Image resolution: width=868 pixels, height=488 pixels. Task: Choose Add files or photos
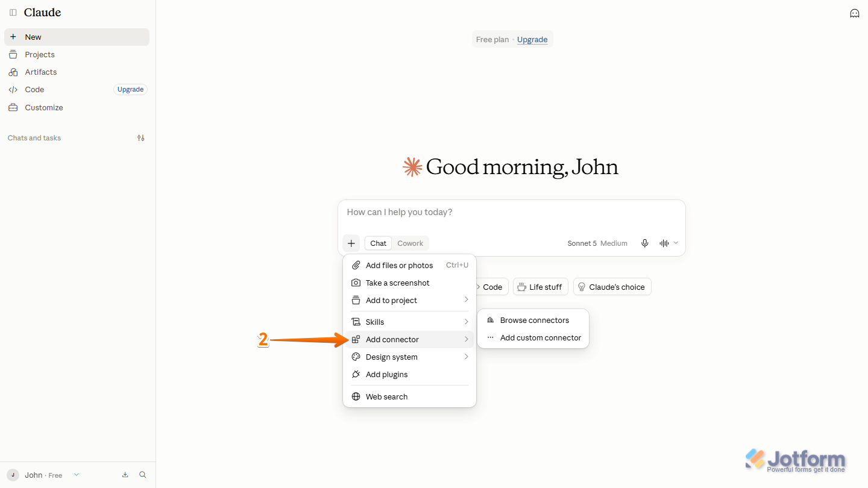point(409,265)
